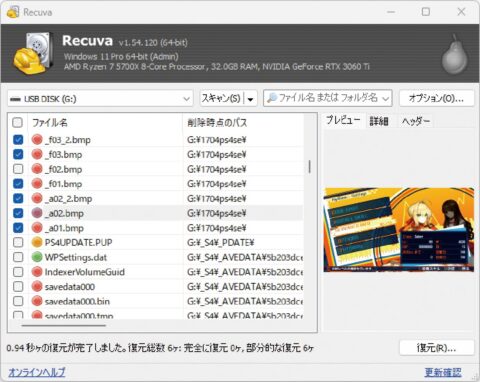Click the red status icon beside _a01.bmp

37,228
